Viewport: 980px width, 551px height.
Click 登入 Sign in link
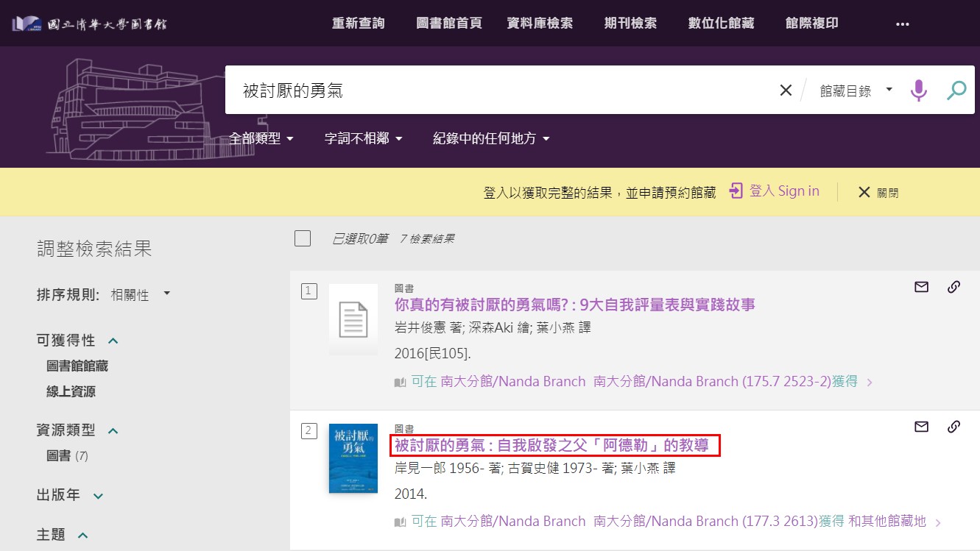(775, 191)
